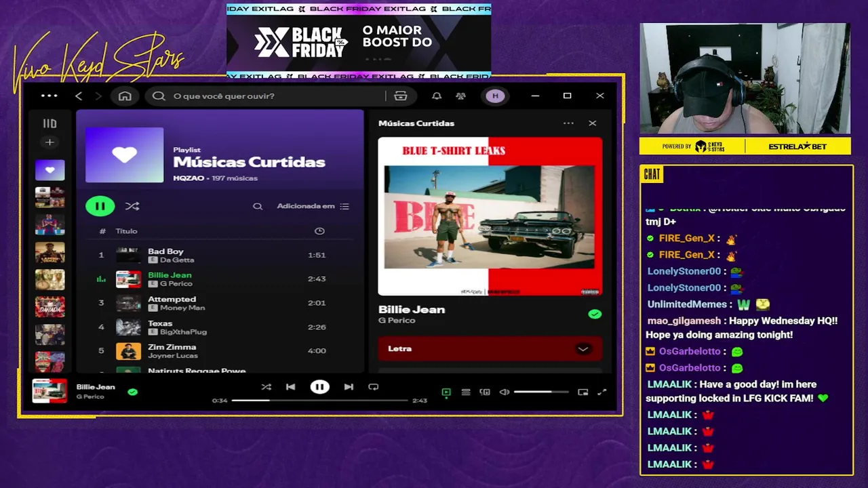Open artist G Perico under panel title
The image size is (868, 488).
pos(397,321)
